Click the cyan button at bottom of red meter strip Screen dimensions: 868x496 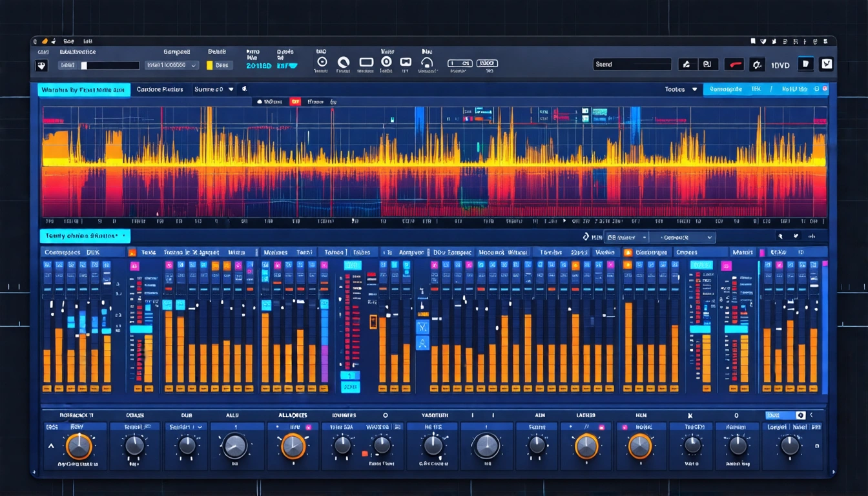point(350,387)
